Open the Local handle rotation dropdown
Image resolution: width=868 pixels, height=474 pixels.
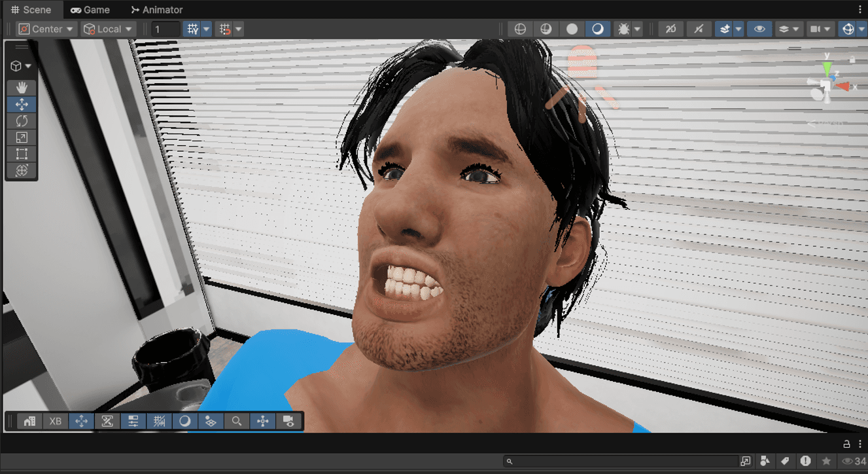point(108,29)
